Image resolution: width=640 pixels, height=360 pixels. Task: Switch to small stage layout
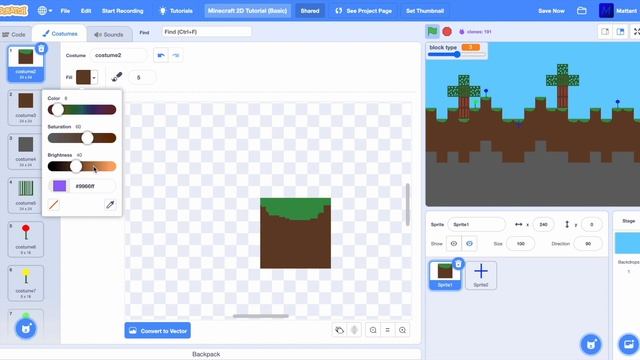point(605,31)
